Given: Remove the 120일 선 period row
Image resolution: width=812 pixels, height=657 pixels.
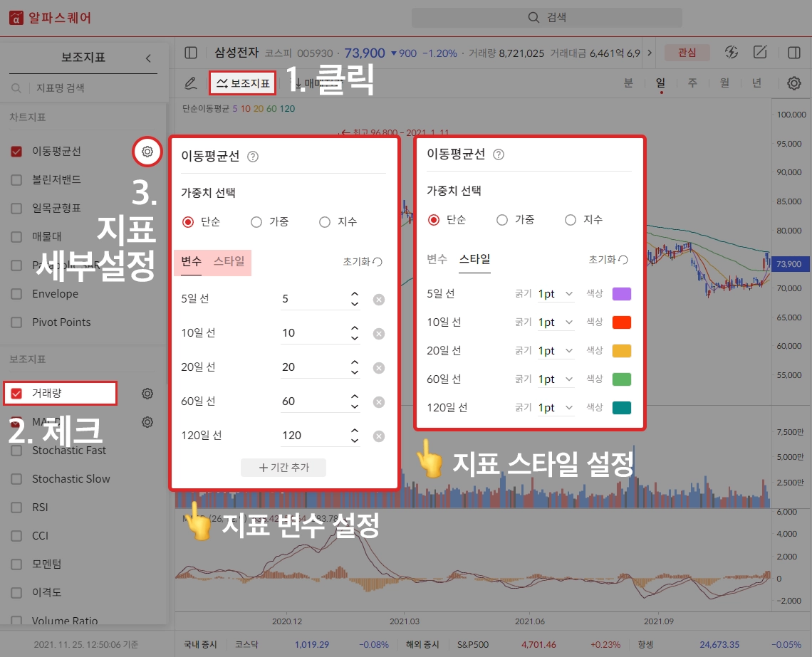Looking at the screenshot, I should pyautogui.click(x=379, y=436).
